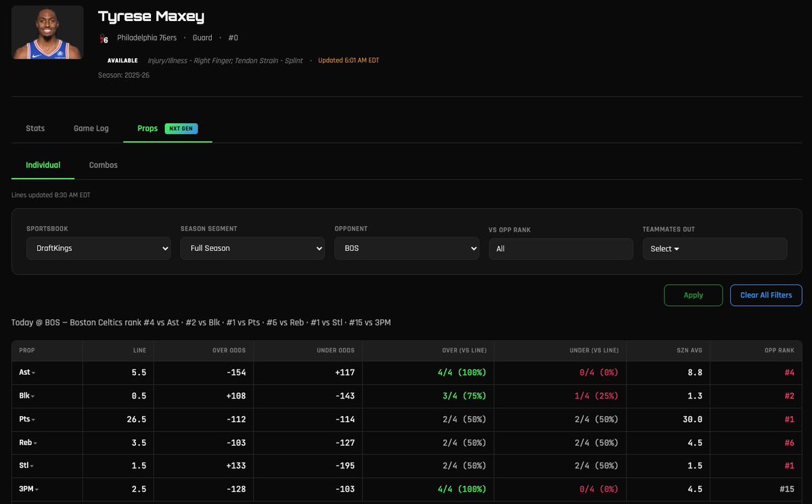Image resolution: width=812 pixels, height=504 pixels.
Task: Click the Vs Opp Rank input field
Action: [561, 248]
